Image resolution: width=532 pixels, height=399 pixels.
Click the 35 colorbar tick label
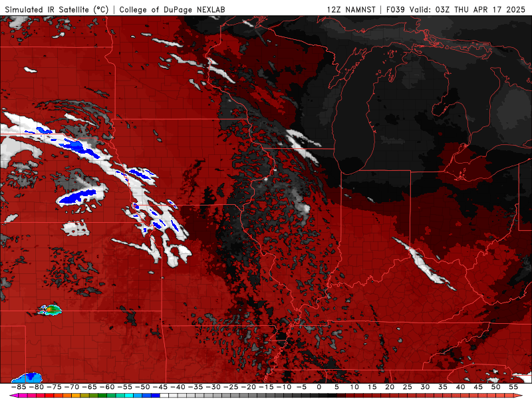click(x=443, y=387)
